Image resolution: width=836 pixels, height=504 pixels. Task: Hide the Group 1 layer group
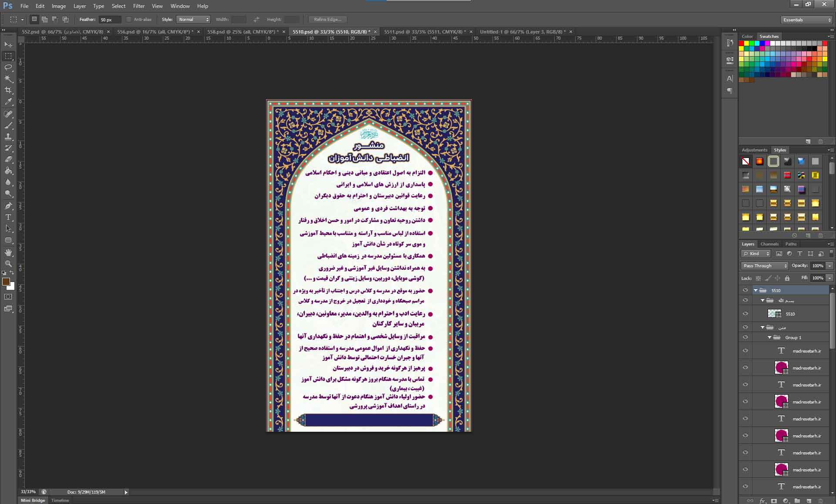pyautogui.click(x=745, y=337)
